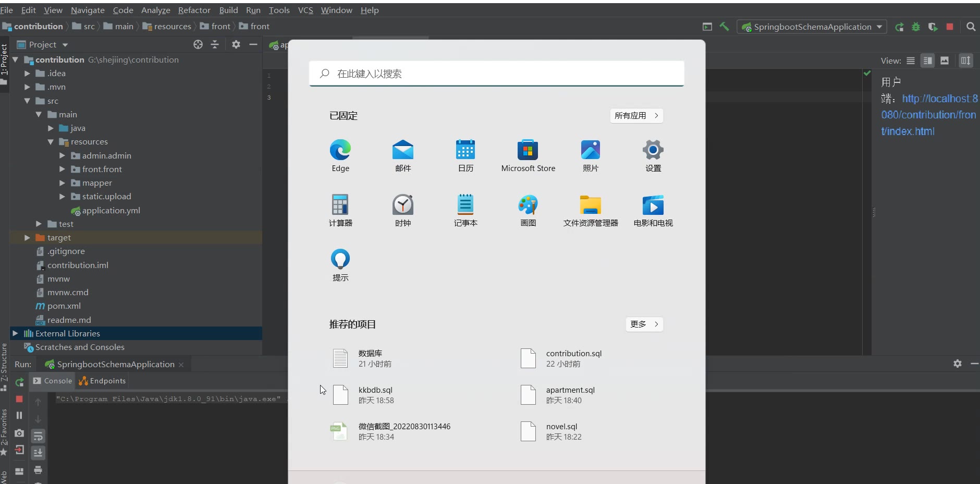Screen dimensions: 980x484
Task: Hide the Project tool window
Action: tap(253, 44)
